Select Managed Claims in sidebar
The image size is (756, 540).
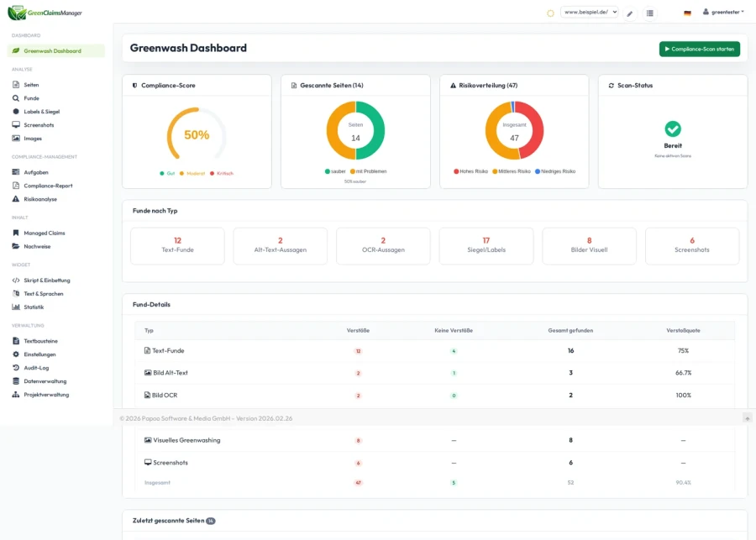point(45,233)
